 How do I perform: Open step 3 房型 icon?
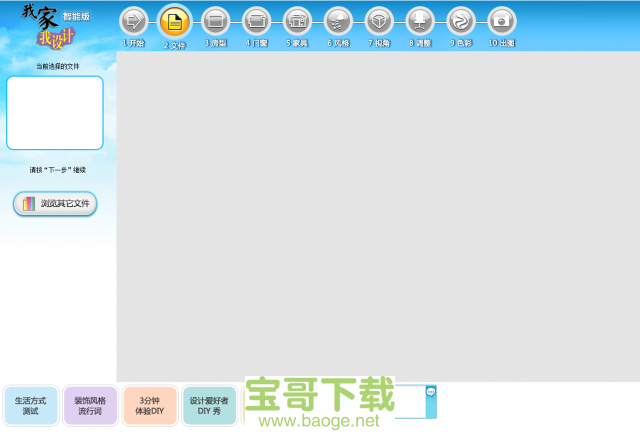click(216, 21)
